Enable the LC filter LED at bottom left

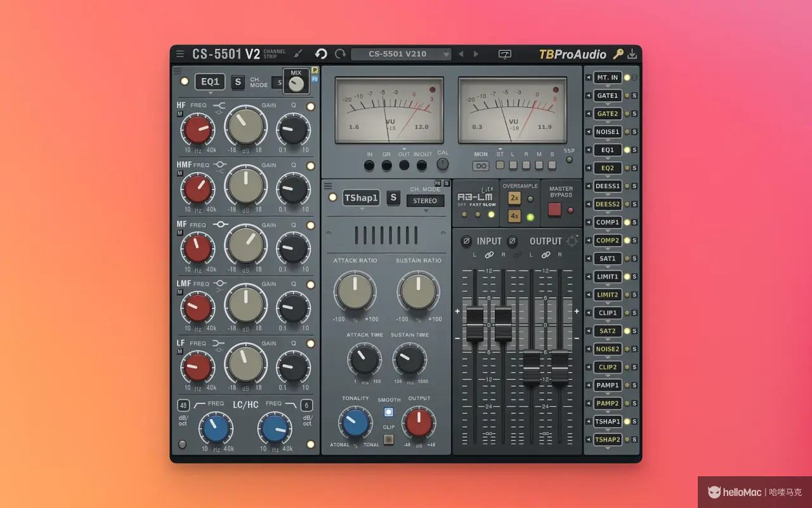pyautogui.click(x=183, y=444)
